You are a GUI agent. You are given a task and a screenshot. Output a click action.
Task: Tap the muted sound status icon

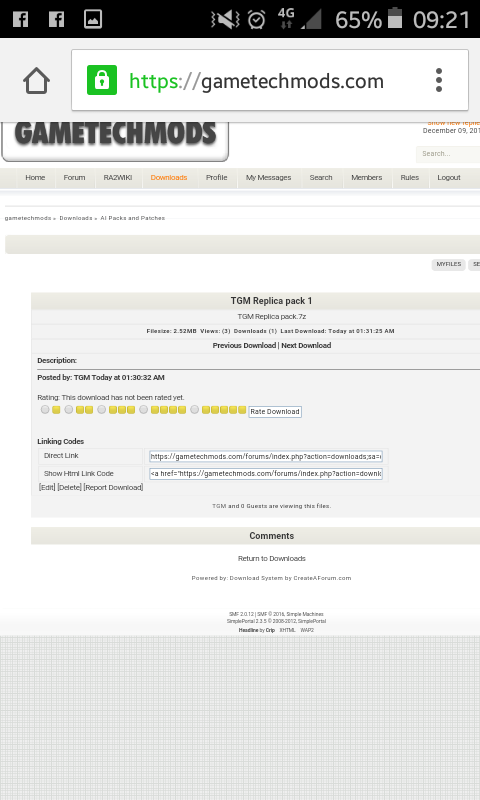point(225,20)
